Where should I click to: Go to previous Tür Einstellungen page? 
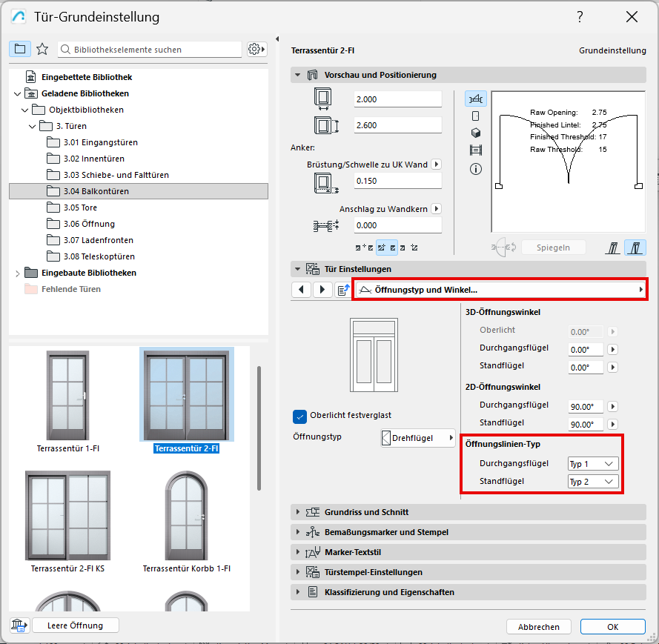301,290
